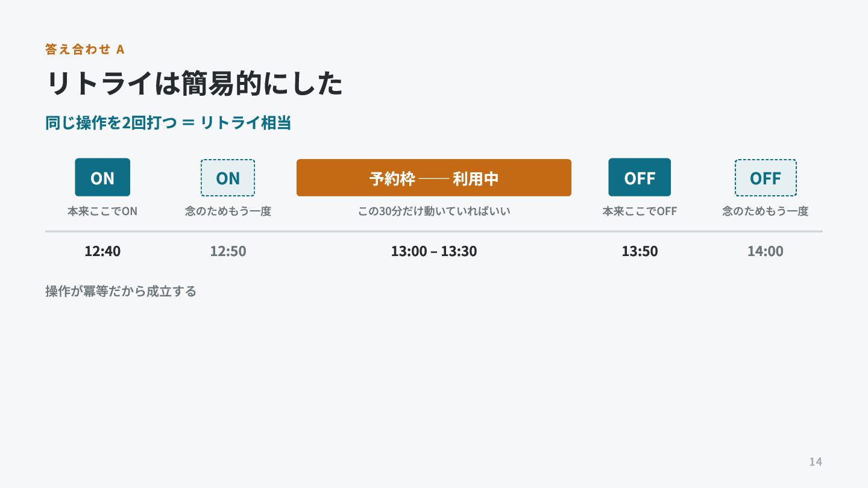This screenshot has width=868, height=488.
Task: Click the note 操作が冪等だから成立する
Action: point(121,292)
